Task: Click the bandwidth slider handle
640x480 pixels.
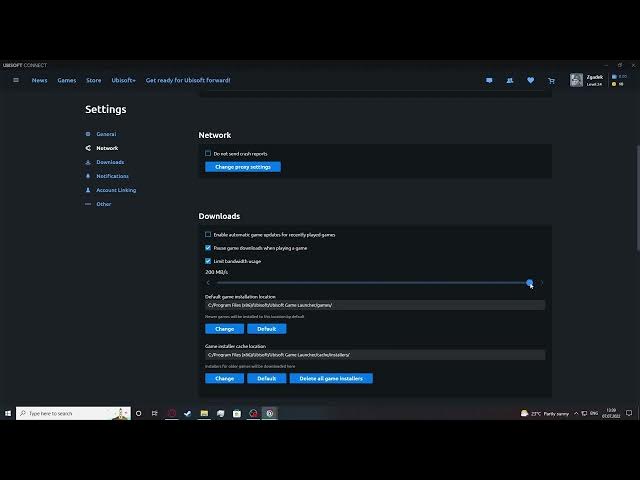Action: pyautogui.click(x=529, y=282)
